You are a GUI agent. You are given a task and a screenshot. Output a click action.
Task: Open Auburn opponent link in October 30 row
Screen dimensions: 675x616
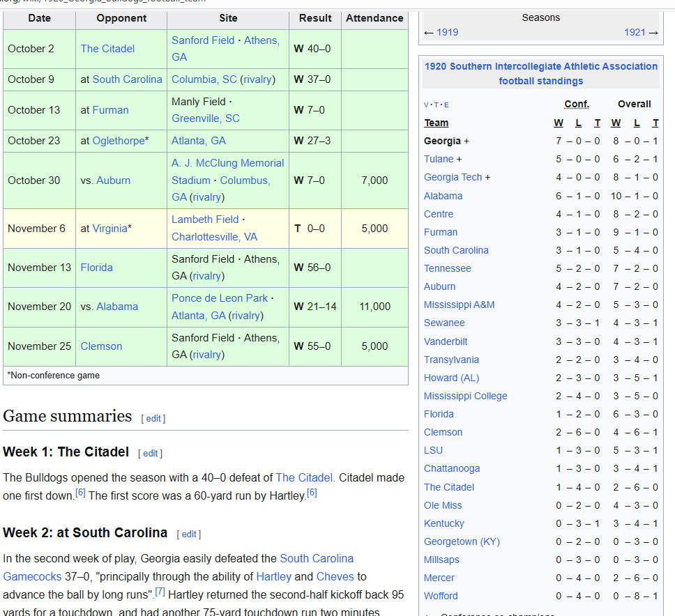(113, 180)
